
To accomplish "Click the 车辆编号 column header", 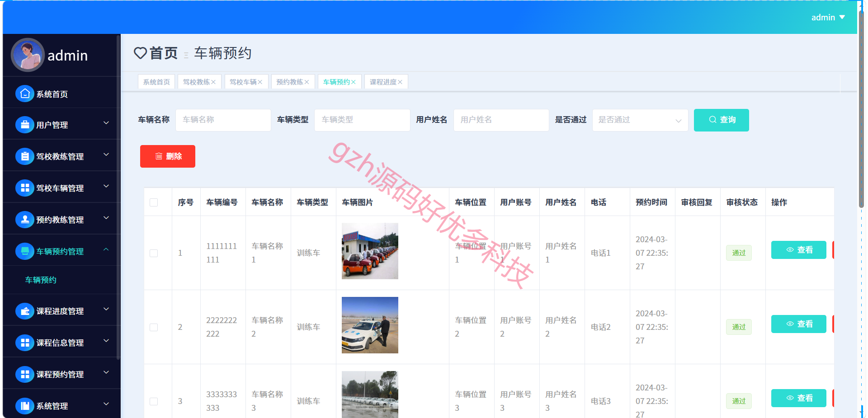I will [x=222, y=202].
